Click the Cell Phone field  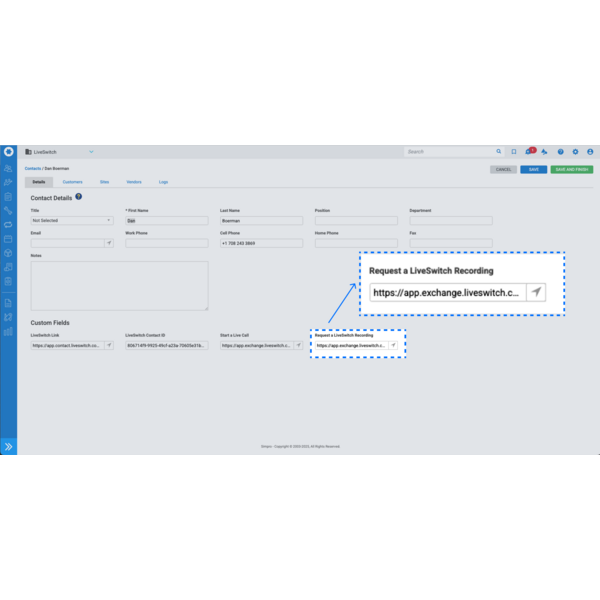(261, 243)
